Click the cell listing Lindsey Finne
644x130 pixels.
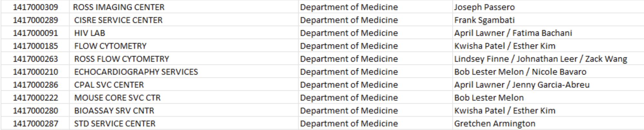(540, 59)
